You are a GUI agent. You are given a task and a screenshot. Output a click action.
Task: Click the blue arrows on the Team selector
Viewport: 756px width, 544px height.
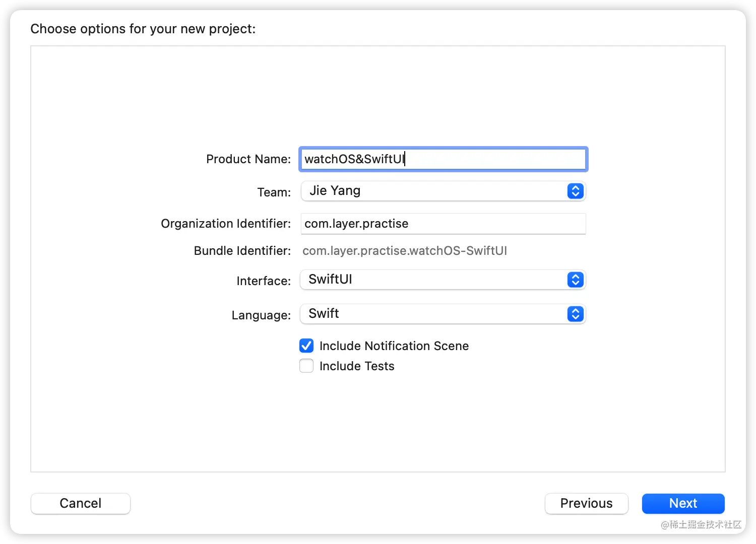coord(575,191)
